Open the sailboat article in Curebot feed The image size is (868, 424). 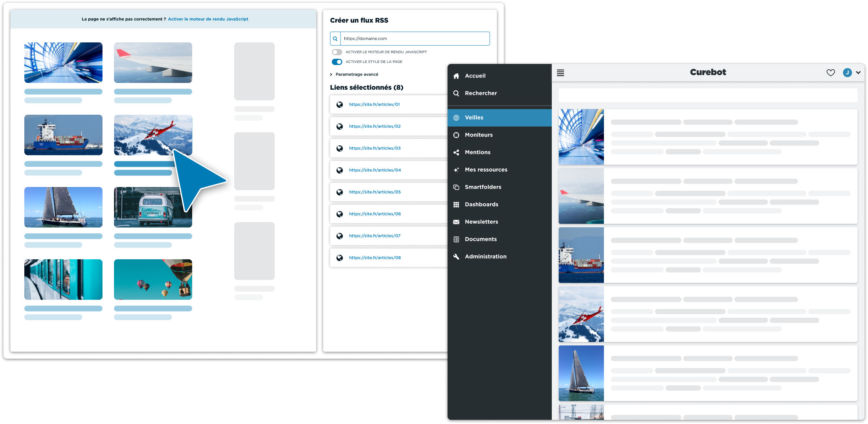(708, 373)
